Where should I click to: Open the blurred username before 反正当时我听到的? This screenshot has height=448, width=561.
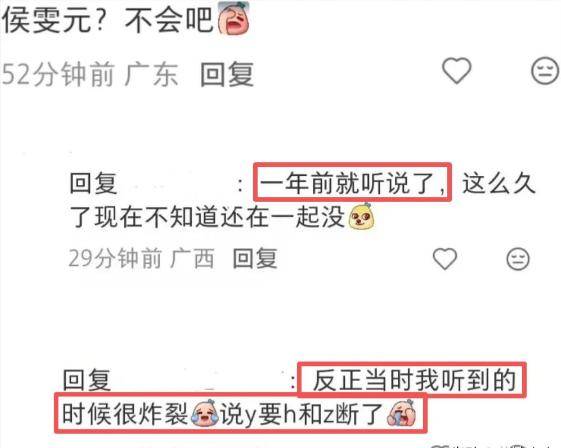tap(200, 380)
